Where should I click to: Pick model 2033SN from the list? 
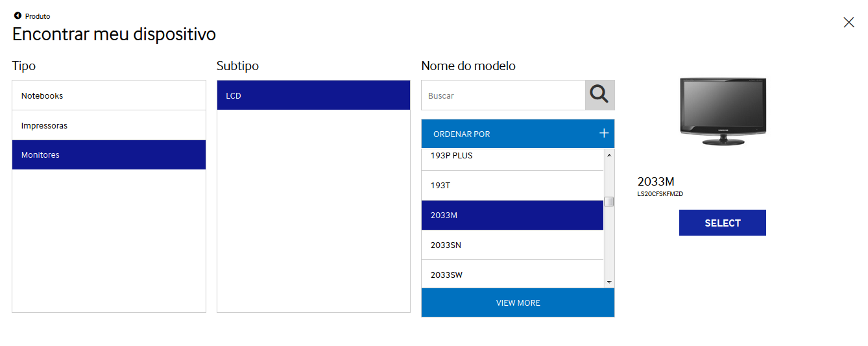pyautogui.click(x=512, y=245)
